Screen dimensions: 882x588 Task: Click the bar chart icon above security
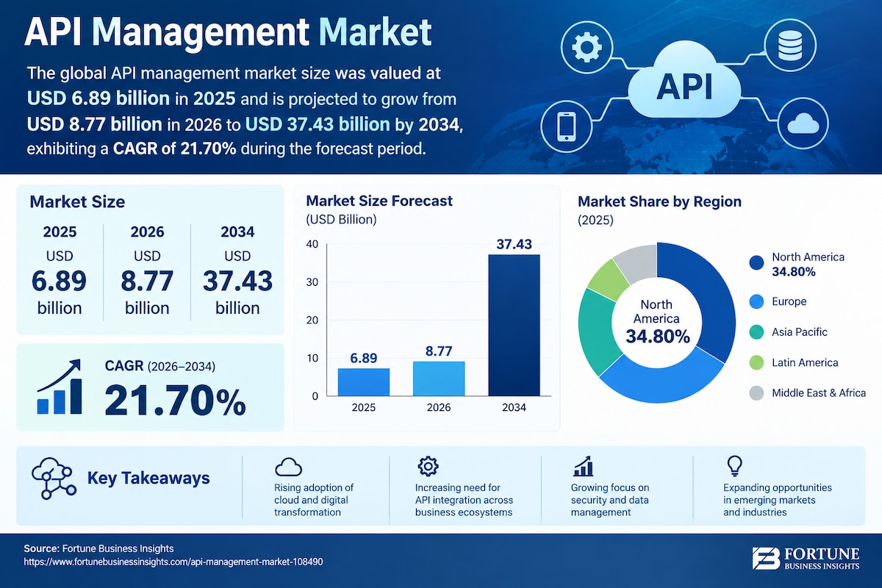tap(583, 465)
